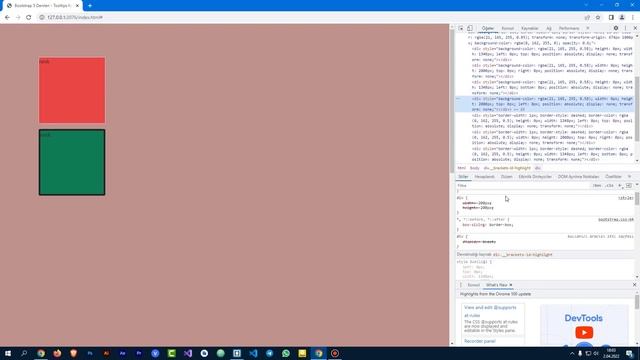This screenshot has height=360, width=640.
Task: Open taskbar search
Action: (24, 353)
